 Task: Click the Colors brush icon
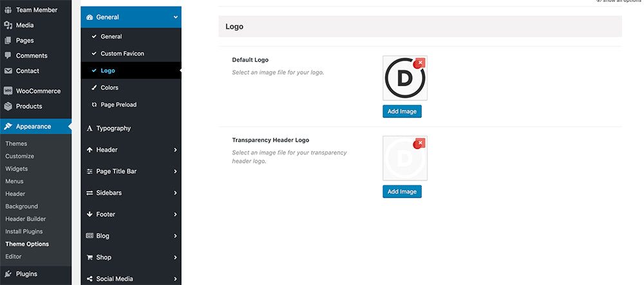(94, 87)
